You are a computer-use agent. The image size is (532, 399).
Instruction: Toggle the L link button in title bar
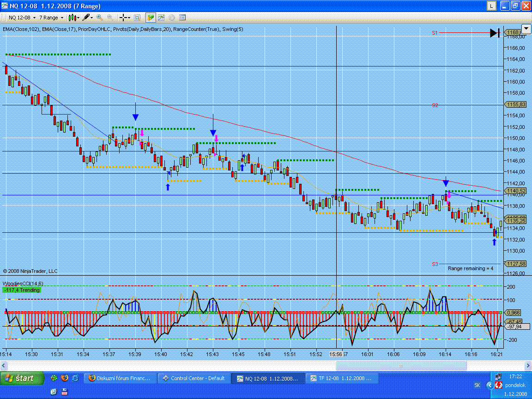tap(492, 6)
